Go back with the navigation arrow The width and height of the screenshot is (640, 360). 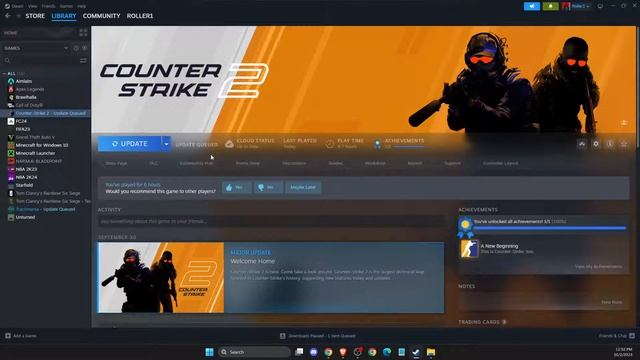coord(8,16)
